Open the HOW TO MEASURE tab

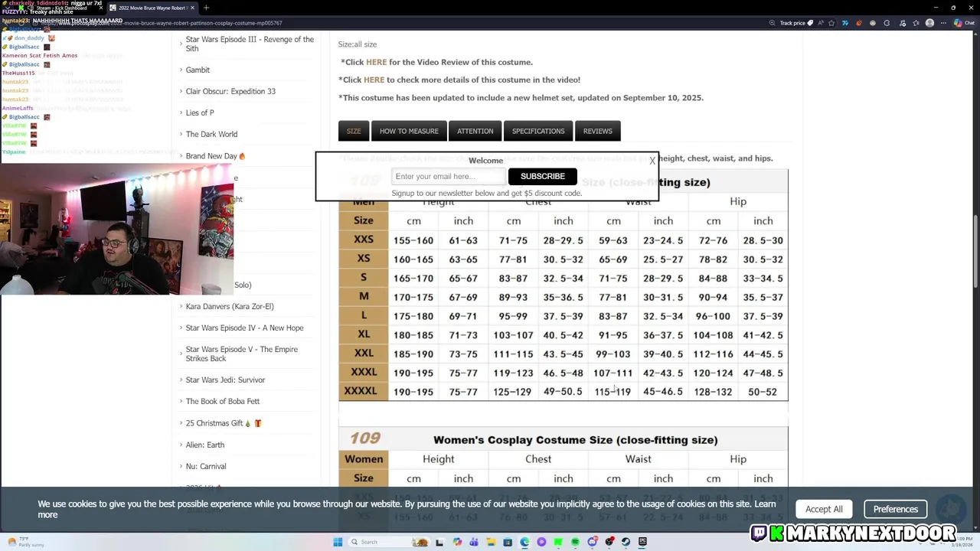click(409, 131)
